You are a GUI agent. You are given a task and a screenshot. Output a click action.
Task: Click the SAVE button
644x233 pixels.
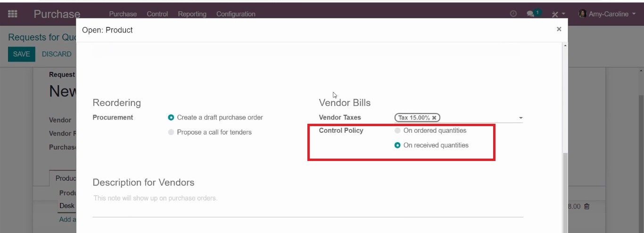coord(21,54)
